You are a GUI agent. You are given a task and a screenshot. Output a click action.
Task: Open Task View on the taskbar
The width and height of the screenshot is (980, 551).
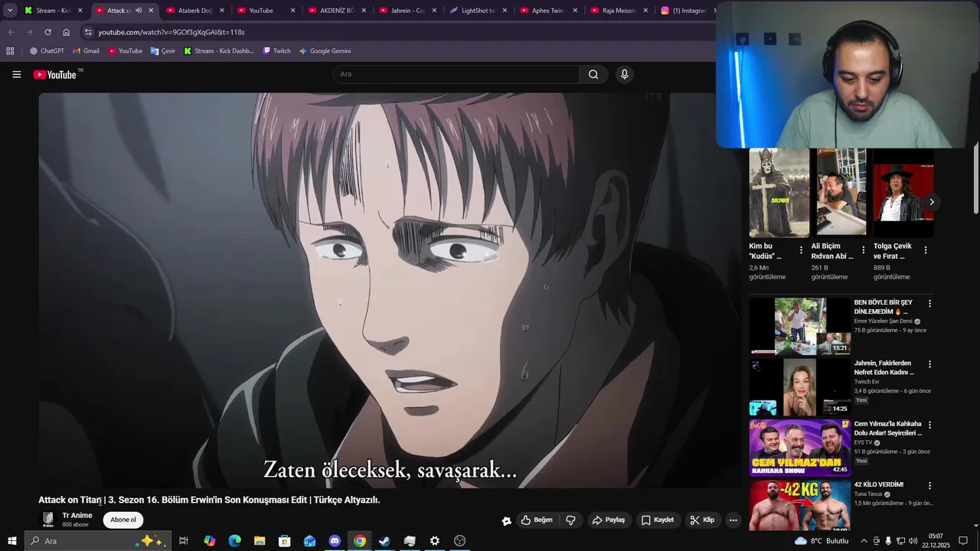pos(184,541)
